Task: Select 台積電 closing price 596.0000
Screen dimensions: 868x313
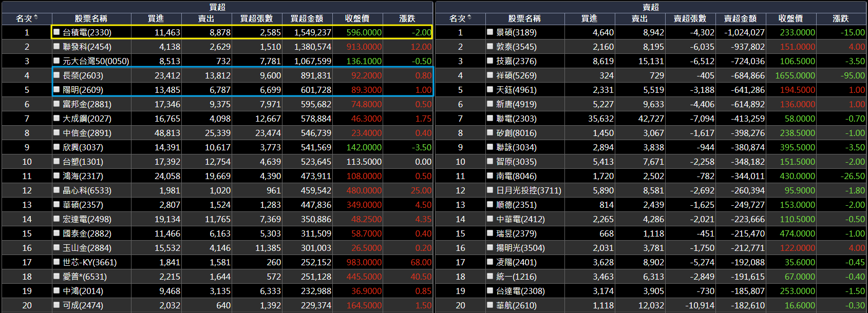Action: pyautogui.click(x=364, y=32)
